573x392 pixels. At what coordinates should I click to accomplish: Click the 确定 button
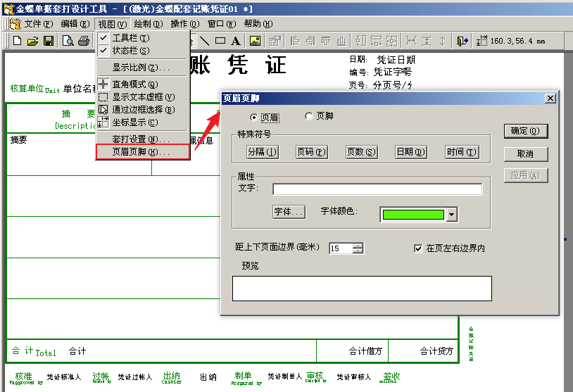525,131
